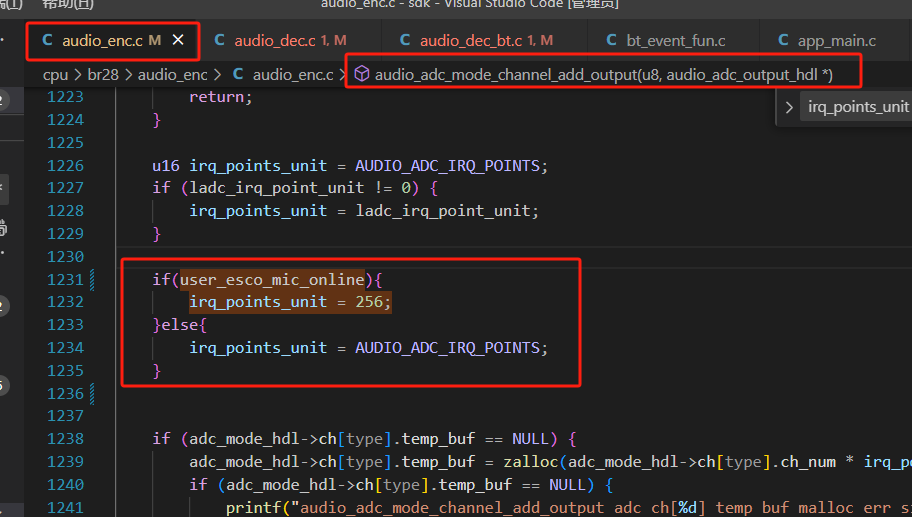Select the cpu breadcrumb segment

pos(55,75)
